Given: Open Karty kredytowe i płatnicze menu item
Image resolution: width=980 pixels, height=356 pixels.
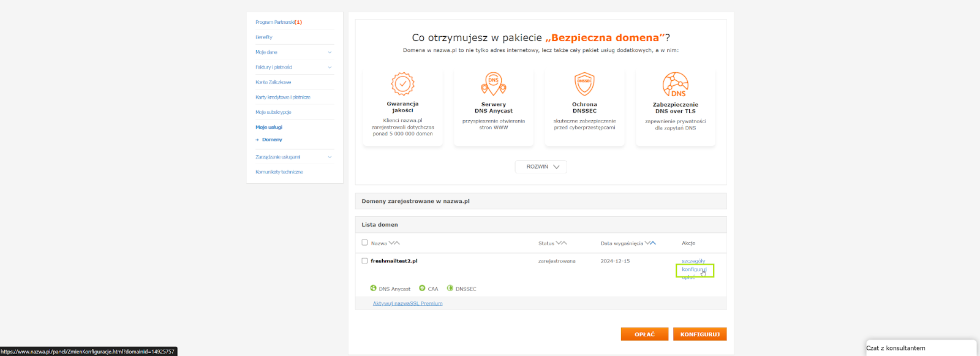Looking at the screenshot, I should click(283, 97).
